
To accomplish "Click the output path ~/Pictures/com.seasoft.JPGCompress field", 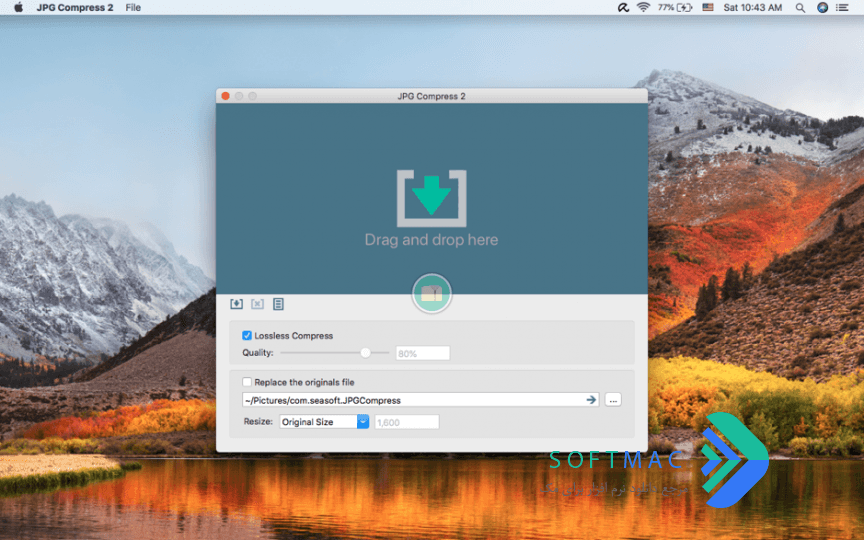I will tap(420, 399).
